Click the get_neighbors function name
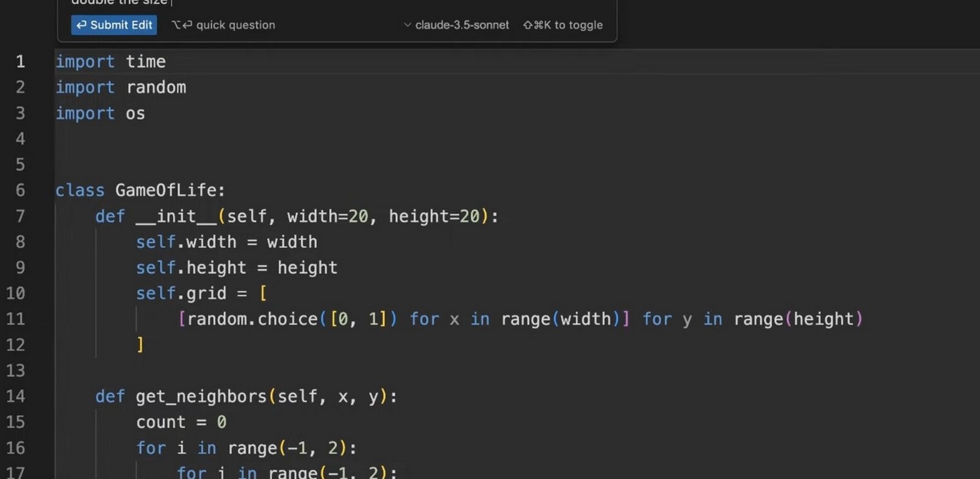The height and width of the screenshot is (479, 980). point(201,396)
